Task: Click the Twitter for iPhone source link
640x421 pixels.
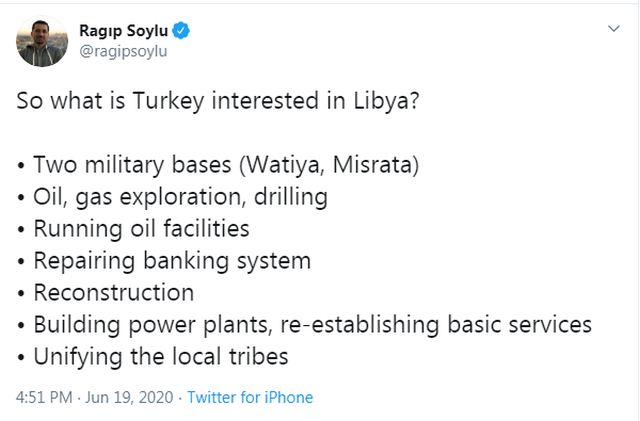Action: [250, 397]
